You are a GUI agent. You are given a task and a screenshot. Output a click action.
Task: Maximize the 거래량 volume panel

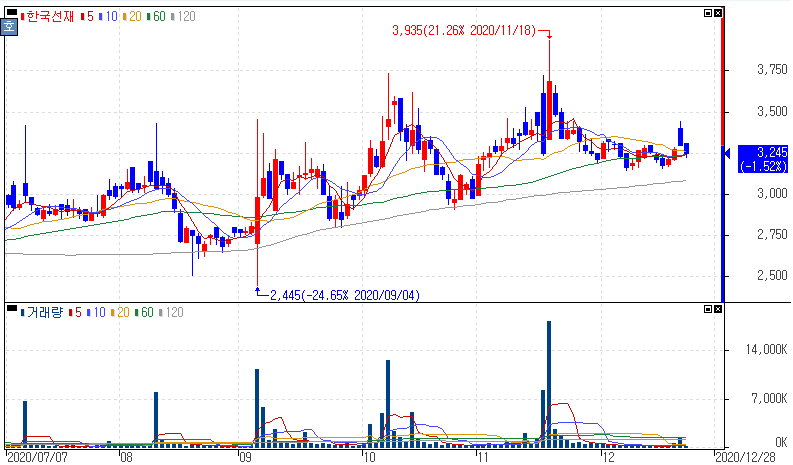tap(708, 309)
